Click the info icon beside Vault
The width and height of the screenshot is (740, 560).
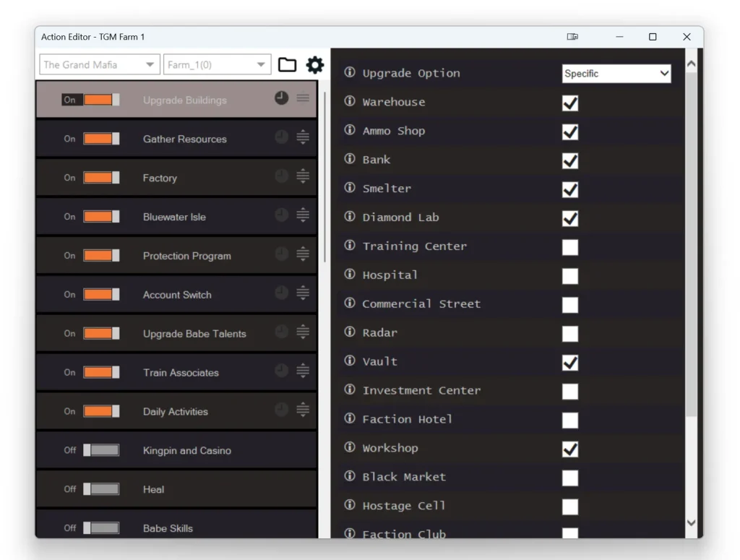pos(350,361)
